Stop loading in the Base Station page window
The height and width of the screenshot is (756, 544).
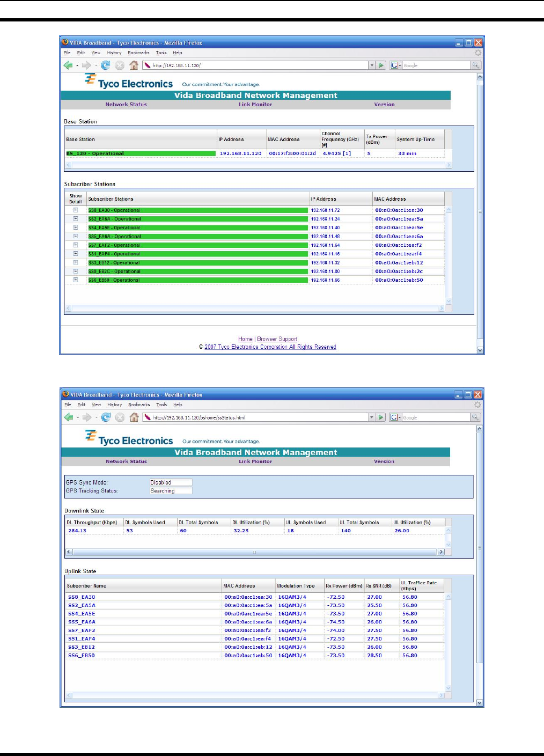(120, 65)
